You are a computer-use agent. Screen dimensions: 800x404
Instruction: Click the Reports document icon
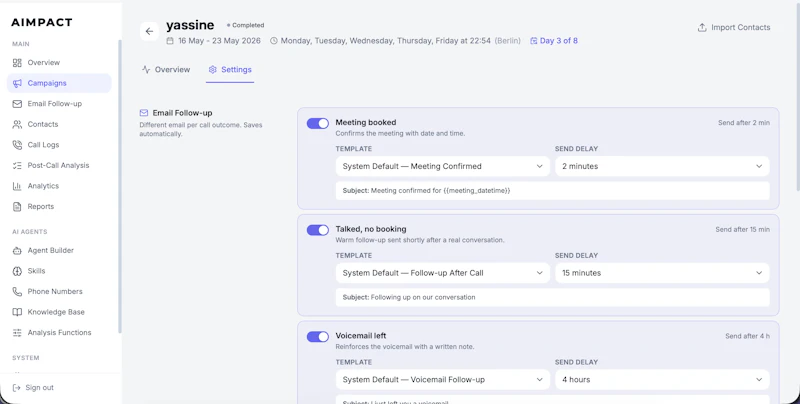click(x=17, y=207)
